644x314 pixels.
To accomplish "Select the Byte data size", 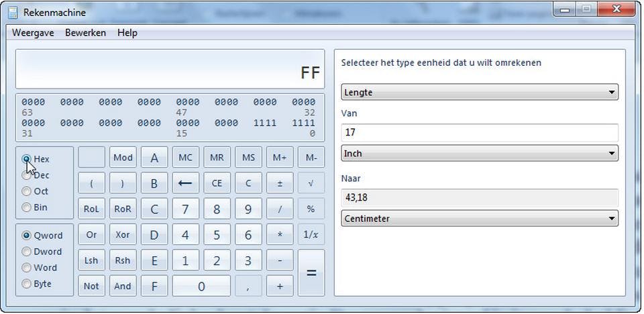I will (x=27, y=284).
